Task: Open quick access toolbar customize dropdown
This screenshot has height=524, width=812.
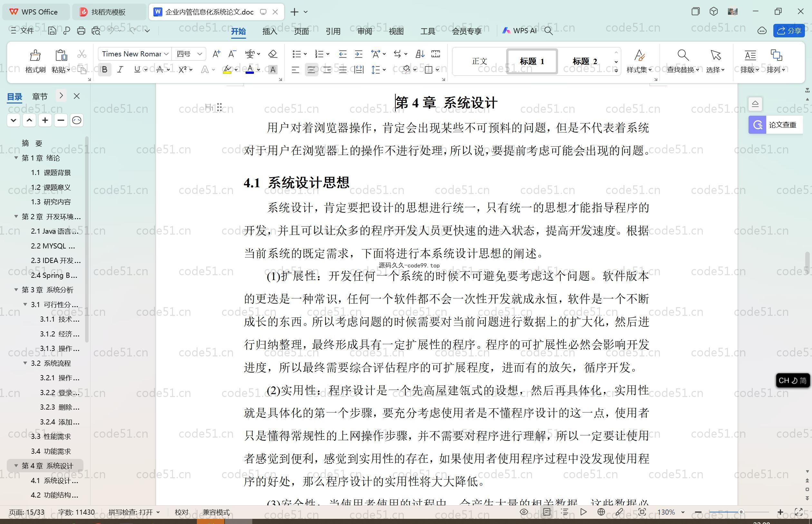Action: click(147, 31)
